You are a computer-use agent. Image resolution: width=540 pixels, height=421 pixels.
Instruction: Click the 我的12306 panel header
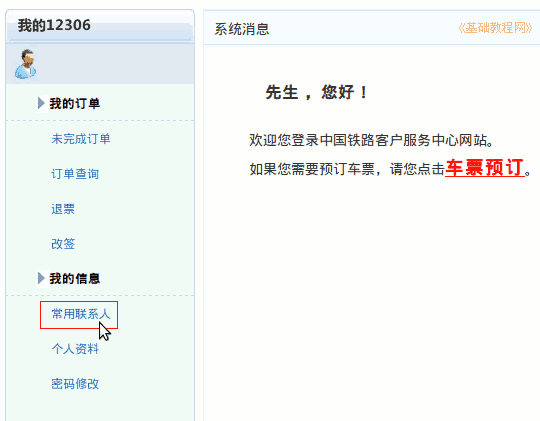point(100,26)
